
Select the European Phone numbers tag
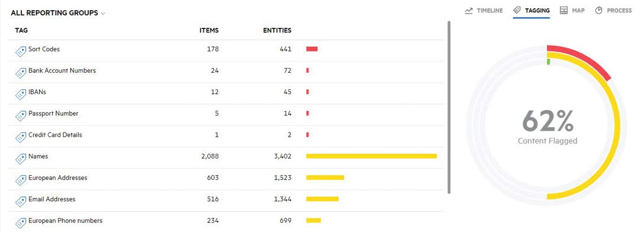coord(65,221)
